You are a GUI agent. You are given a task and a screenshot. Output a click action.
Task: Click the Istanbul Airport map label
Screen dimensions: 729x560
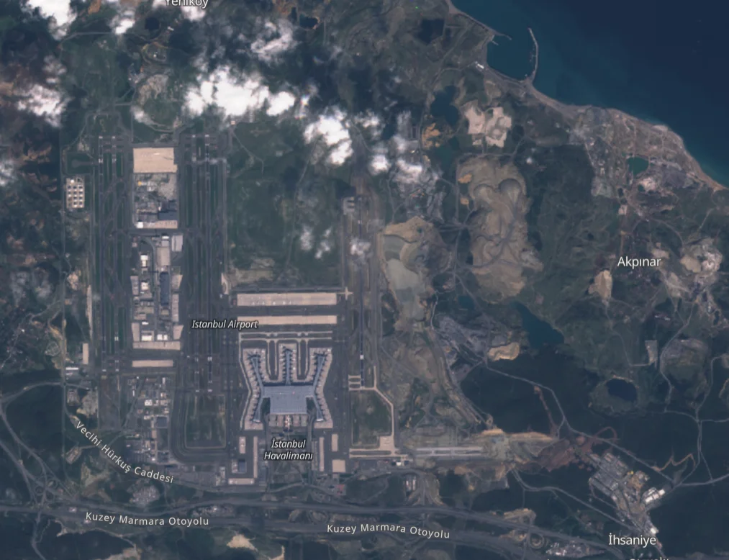coord(224,325)
